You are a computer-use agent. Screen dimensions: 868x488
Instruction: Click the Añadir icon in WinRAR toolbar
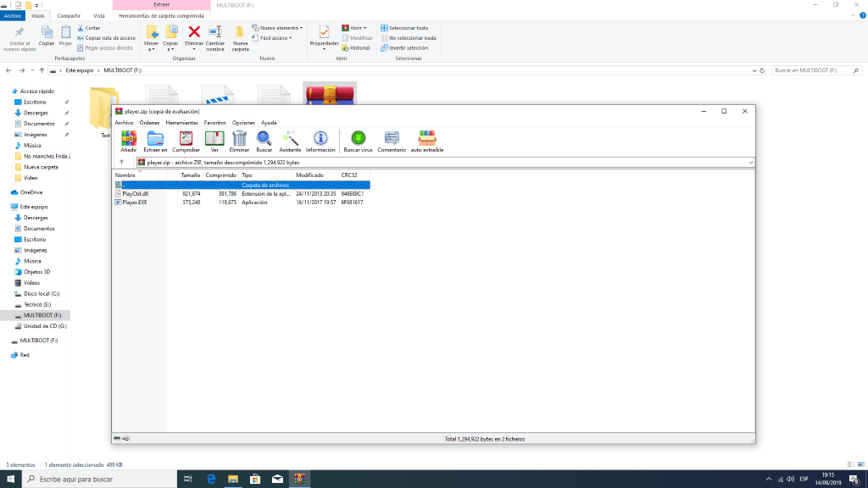coord(128,141)
